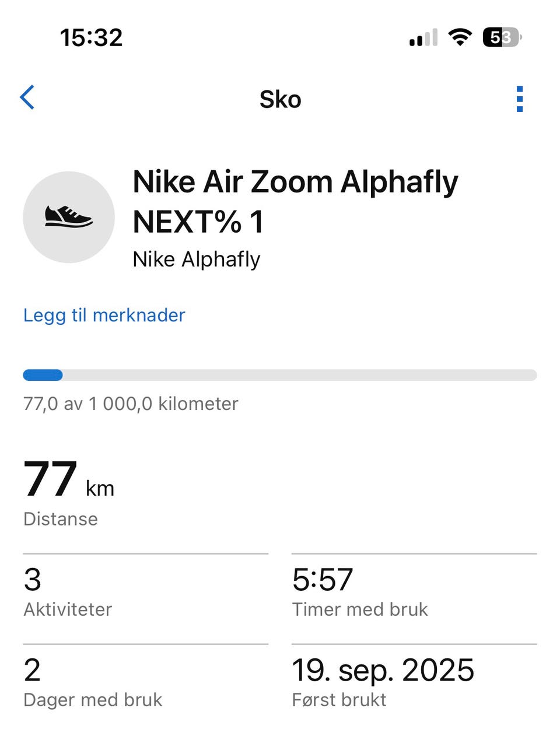
Task: Tap the Wi-Fi status icon
Action: click(x=460, y=38)
